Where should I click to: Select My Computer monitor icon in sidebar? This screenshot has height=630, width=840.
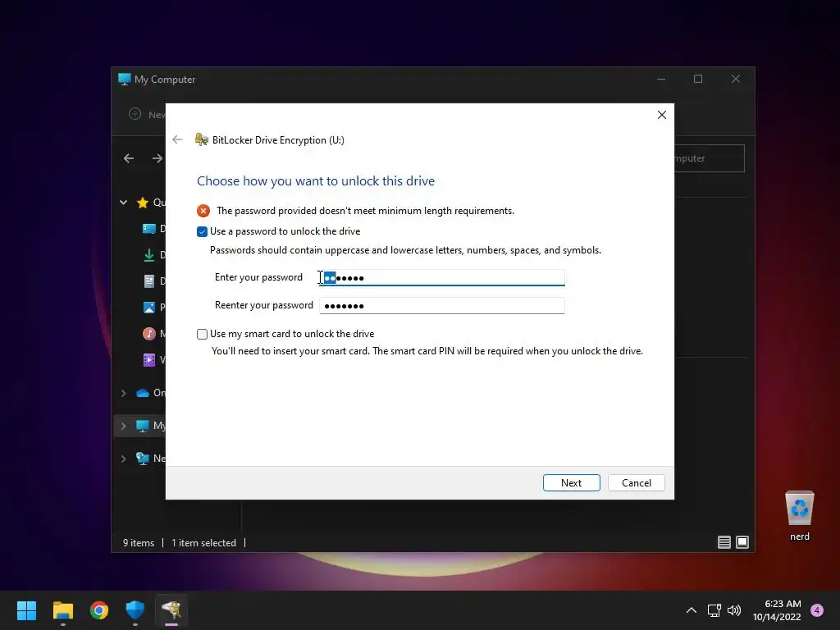(x=143, y=426)
